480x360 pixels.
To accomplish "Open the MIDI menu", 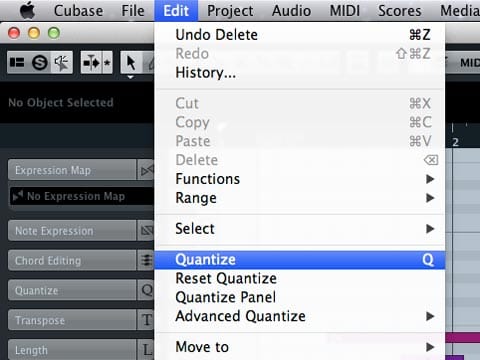I will tap(345, 11).
